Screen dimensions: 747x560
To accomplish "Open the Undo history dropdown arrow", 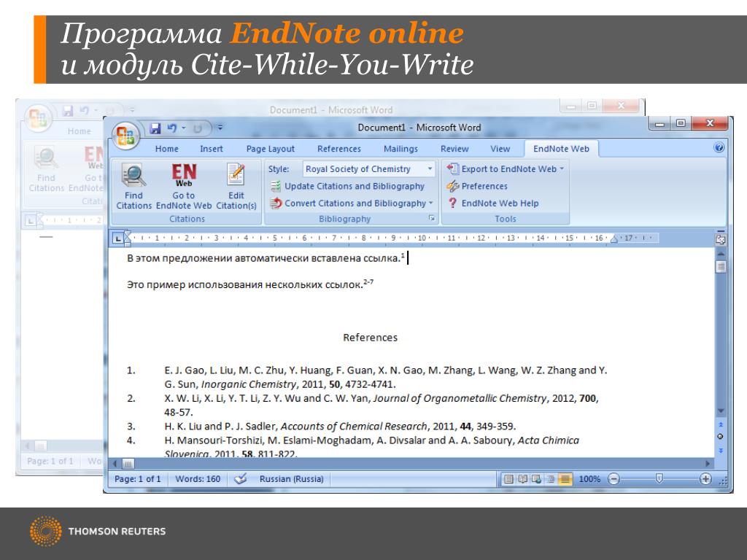I will (x=183, y=128).
